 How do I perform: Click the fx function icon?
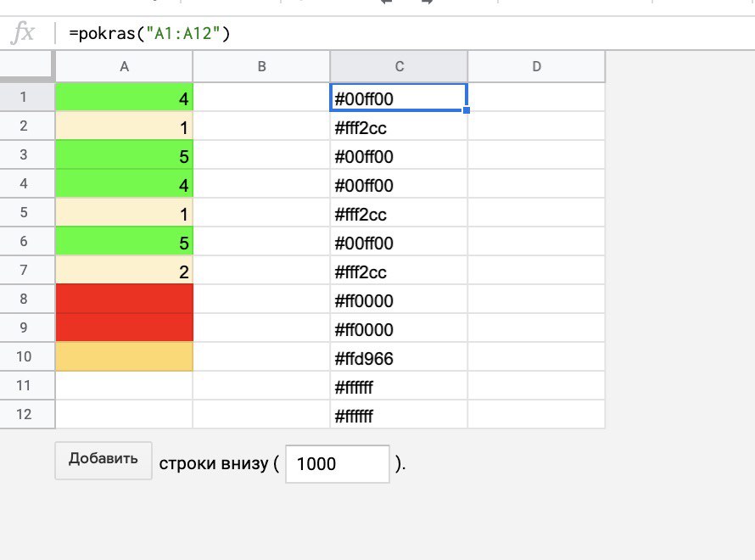(x=23, y=33)
